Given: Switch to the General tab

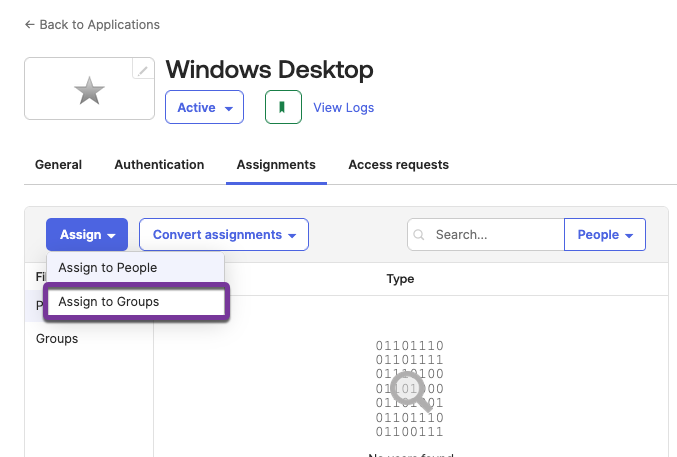Looking at the screenshot, I should pos(58,165).
